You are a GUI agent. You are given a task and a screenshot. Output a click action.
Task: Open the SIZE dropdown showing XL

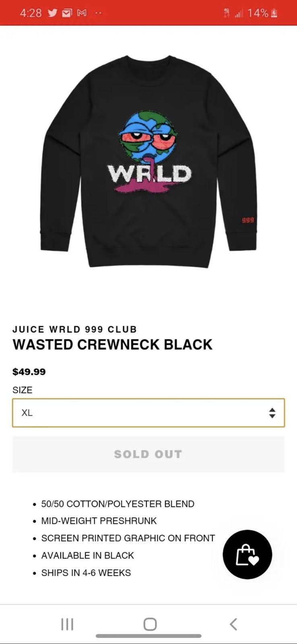148,413
